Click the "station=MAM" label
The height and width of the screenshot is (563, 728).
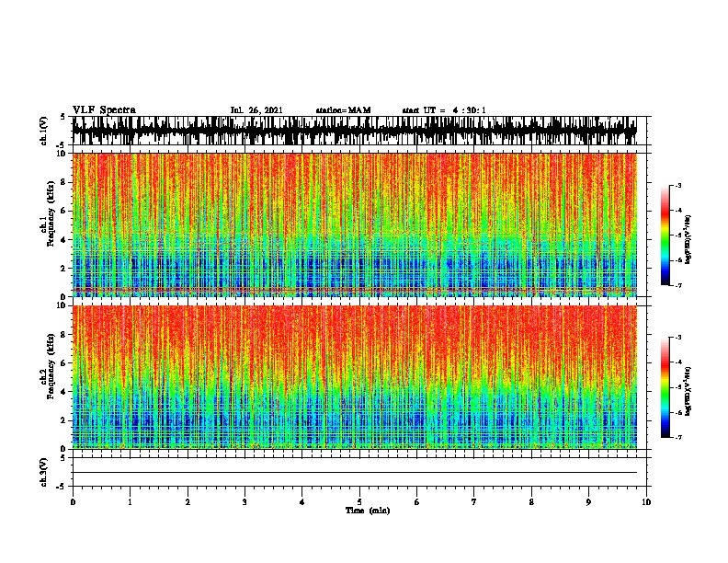[x=343, y=110]
